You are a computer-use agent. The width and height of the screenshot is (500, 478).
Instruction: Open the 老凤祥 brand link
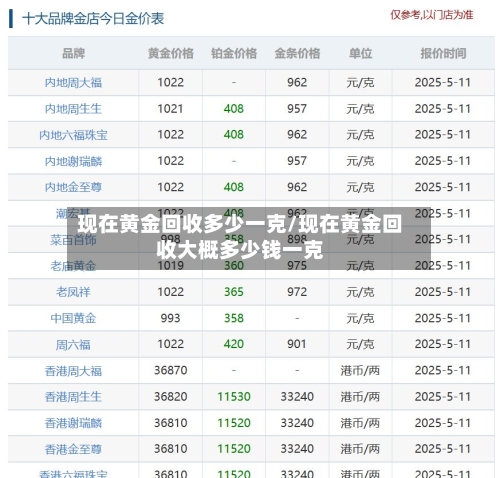(x=73, y=292)
